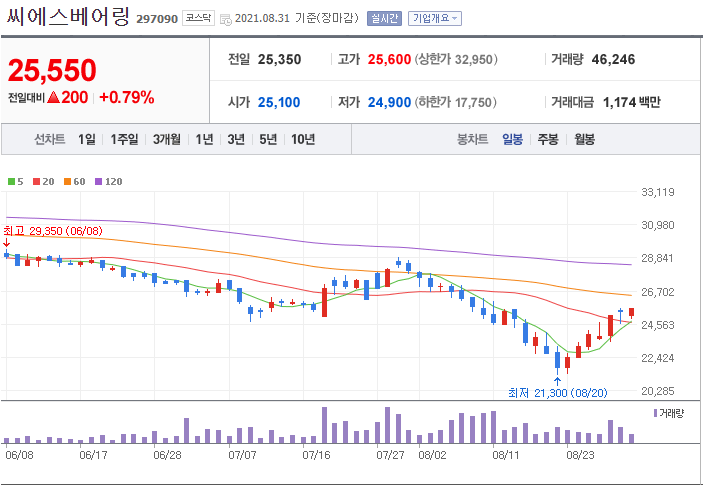The height and width of the screenshot is (485, 703).
Task: Click the 코스닥 market badge
Action: coord(199,18)
